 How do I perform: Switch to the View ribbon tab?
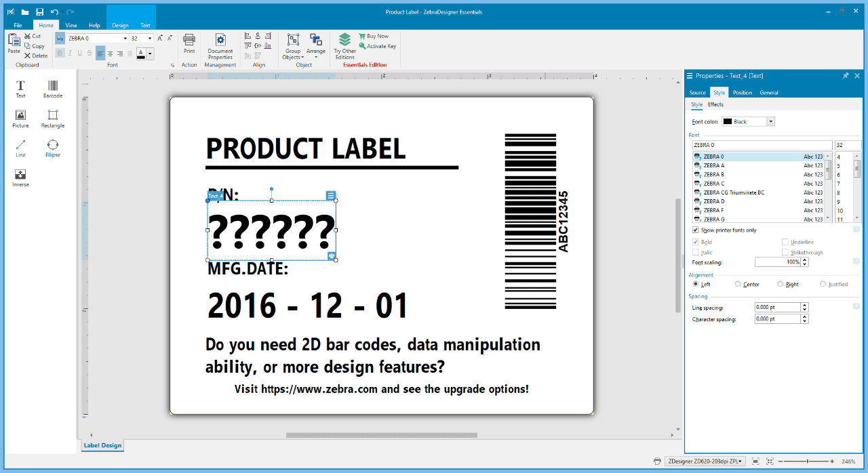pos(71,24)
